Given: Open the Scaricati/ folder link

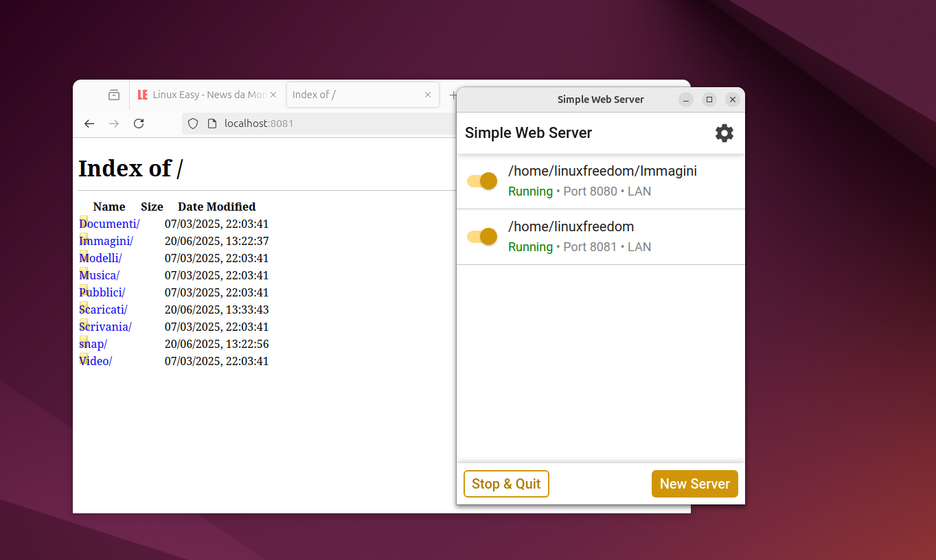Looking at the screenshot, I should (x=104, y=310).
